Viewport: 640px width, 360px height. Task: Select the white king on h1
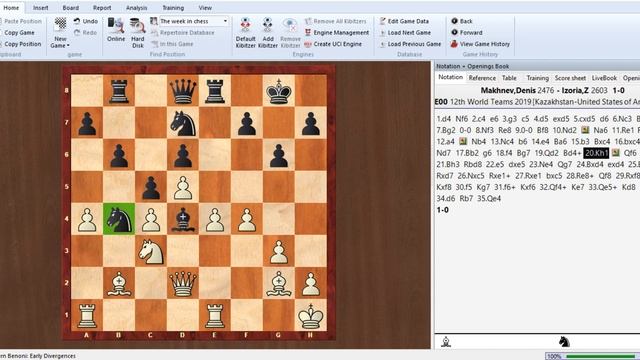coord(311,315)
